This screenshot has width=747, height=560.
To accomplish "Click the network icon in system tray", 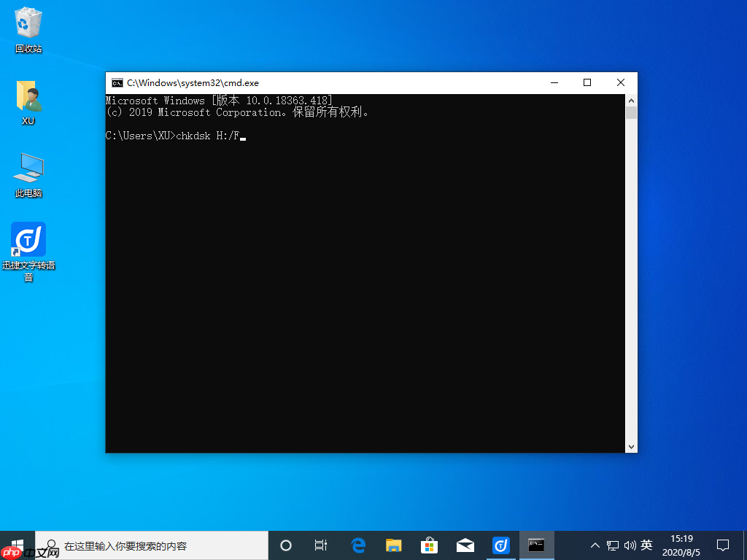I will (x=613, y=545).
